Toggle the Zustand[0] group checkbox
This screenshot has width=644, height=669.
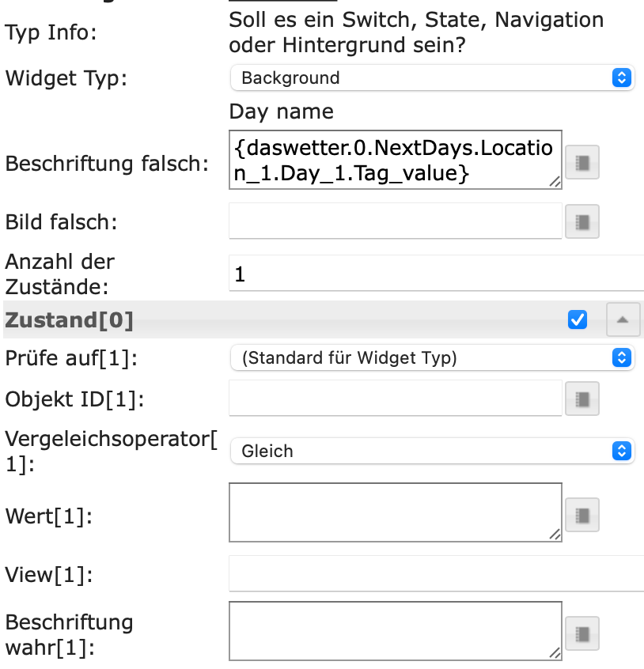pos(578,319)
